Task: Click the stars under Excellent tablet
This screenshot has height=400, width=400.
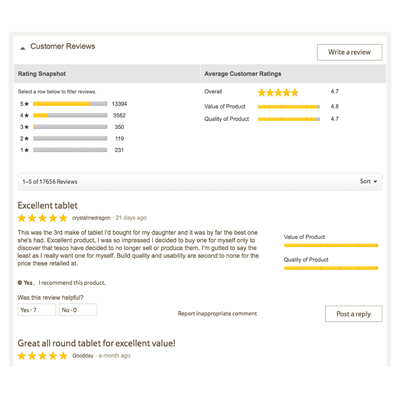Action: coord(42,218)
